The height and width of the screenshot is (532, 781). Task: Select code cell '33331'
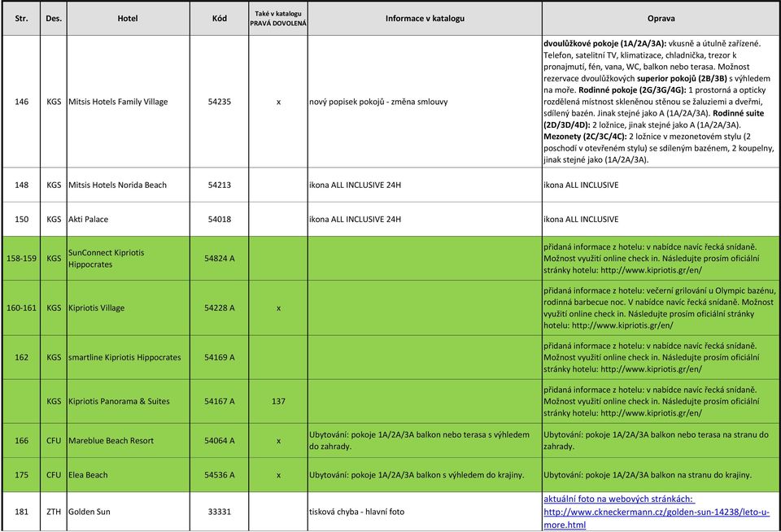[219, 512]
